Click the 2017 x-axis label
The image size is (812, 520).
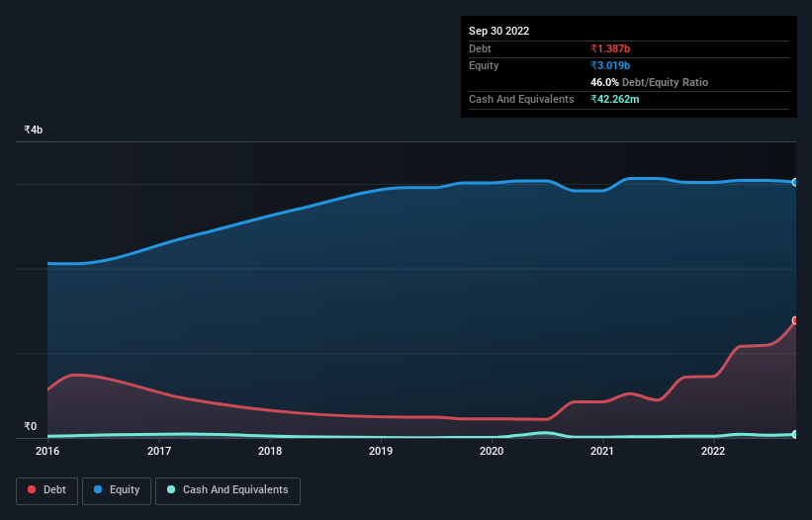click(159, 451)
